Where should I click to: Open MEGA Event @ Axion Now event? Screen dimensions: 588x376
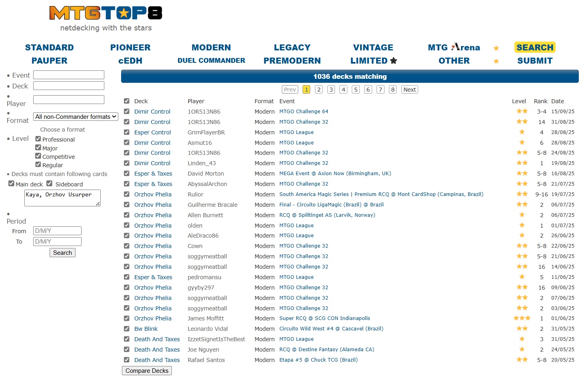[x=335, y=174]
